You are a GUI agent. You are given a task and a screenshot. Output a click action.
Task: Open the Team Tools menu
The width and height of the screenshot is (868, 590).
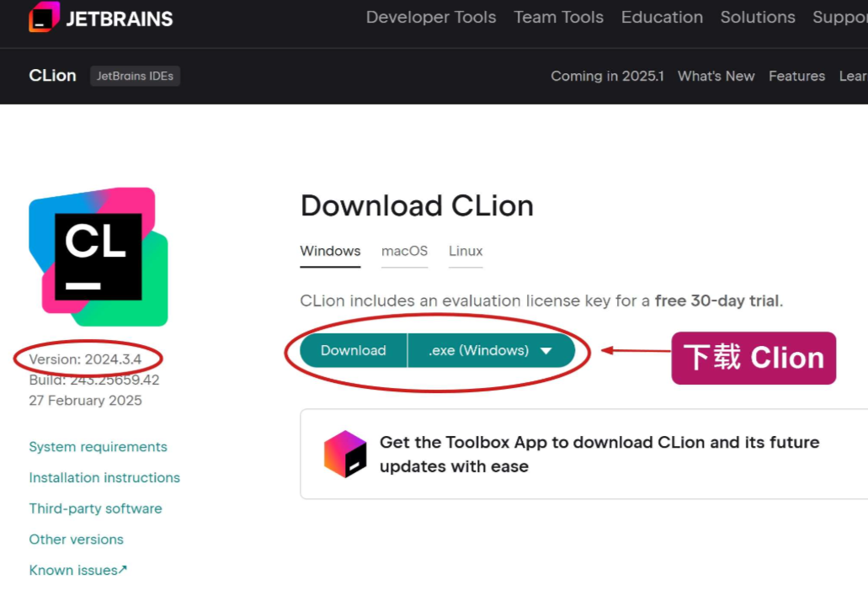click(x=558, y=17)
